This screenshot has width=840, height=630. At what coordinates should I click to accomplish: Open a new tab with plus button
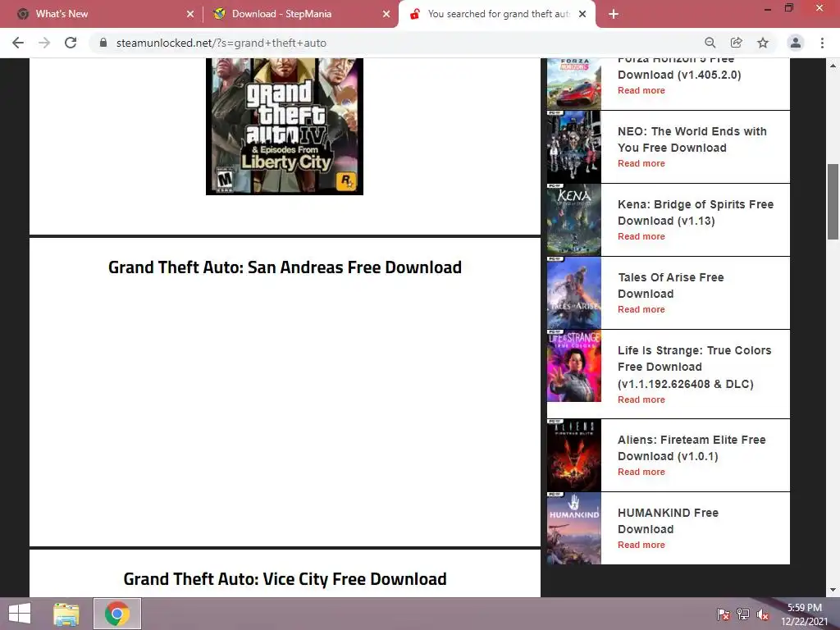pyautogui.click(x=614, y=14)
